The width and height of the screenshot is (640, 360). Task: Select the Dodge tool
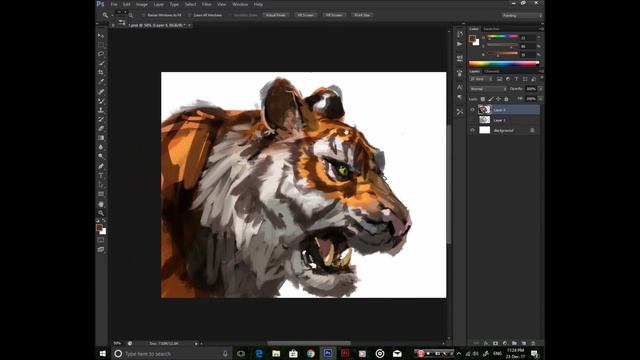tap(101, 156)
